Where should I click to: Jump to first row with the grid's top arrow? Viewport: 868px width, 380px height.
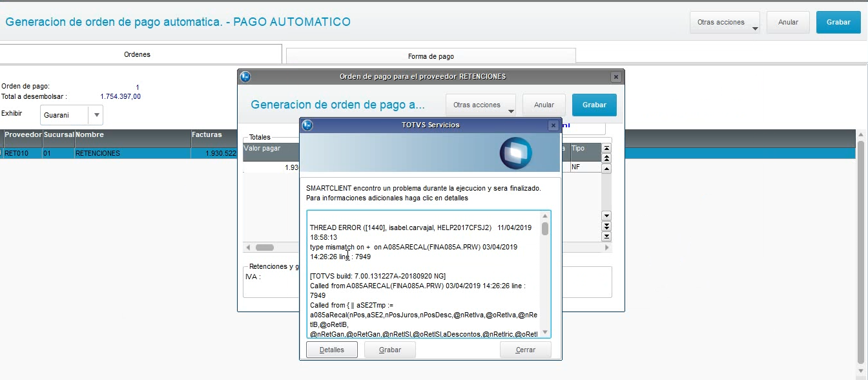coord(606,148)
